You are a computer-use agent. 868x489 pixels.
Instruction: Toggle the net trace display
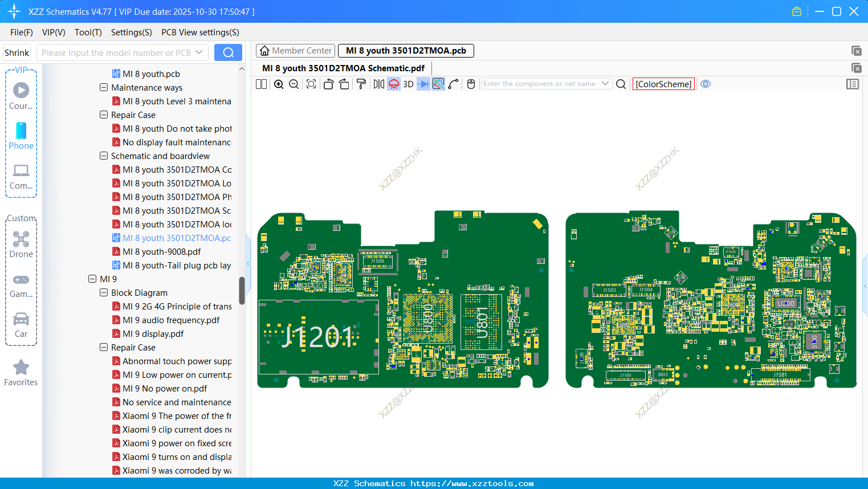coord(438,84)
